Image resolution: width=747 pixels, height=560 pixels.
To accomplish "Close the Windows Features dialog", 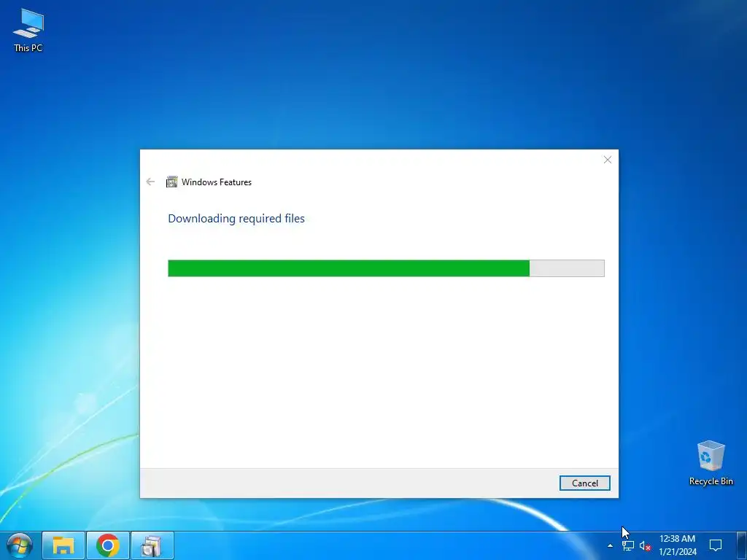I will (608, 160).
